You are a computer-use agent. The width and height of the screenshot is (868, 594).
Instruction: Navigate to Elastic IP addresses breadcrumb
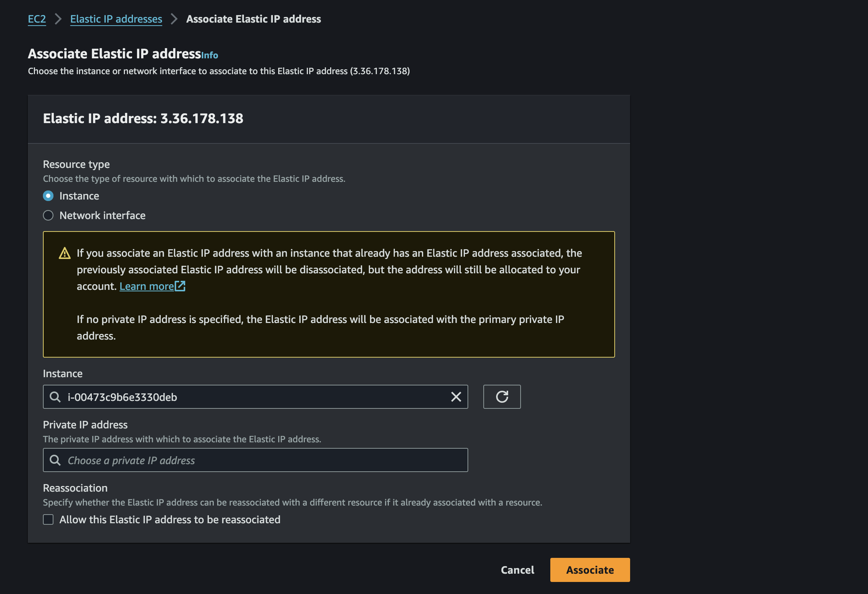[116, 19]
